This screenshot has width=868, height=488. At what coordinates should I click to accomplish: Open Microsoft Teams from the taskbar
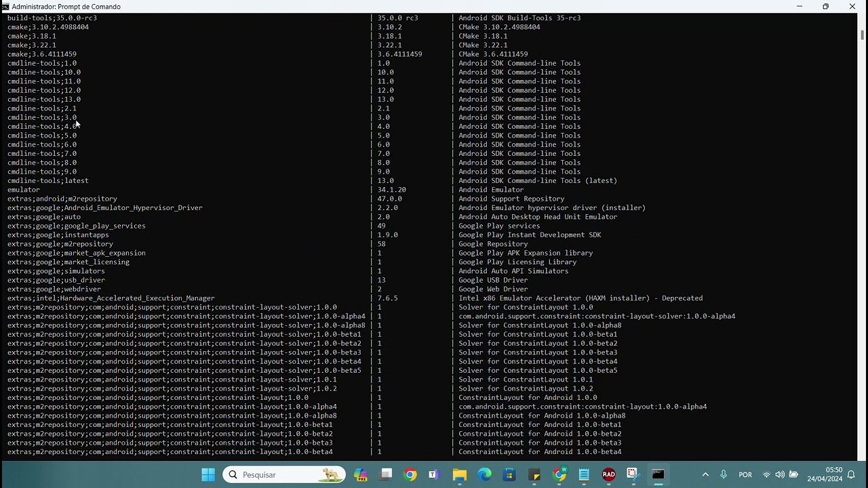pos(434,474)
